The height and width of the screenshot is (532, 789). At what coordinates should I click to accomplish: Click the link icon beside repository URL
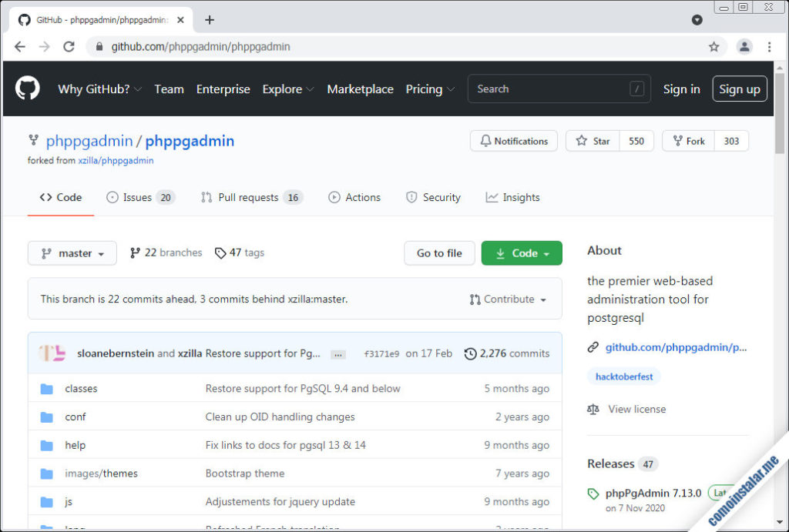click(593, 347)
